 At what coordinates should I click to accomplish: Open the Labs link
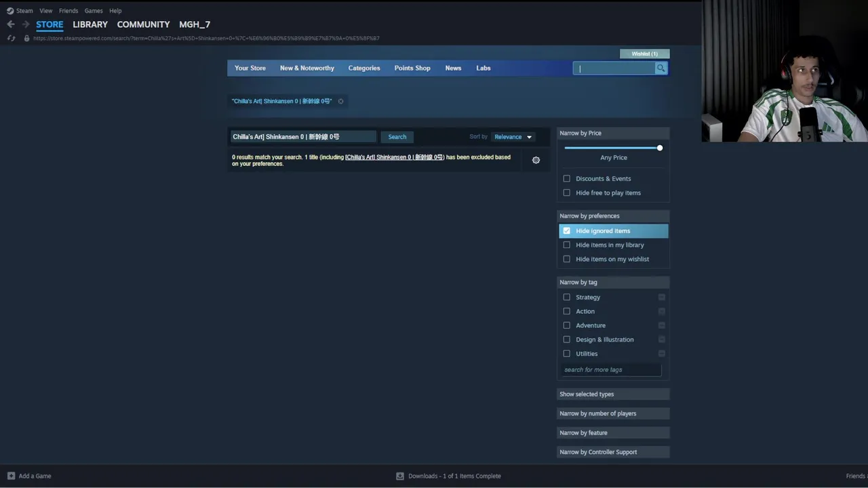[484, 68]
